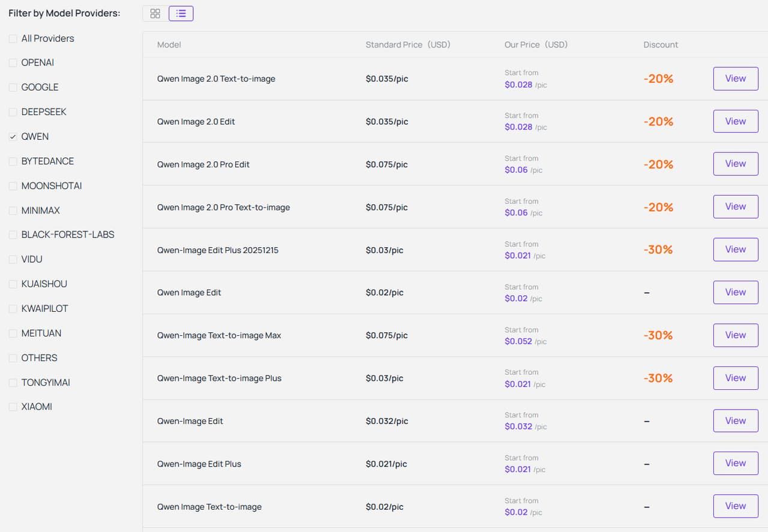The image size is (768, 532).
Task: Click the Discount column header
Action: [x=661, y=44]
